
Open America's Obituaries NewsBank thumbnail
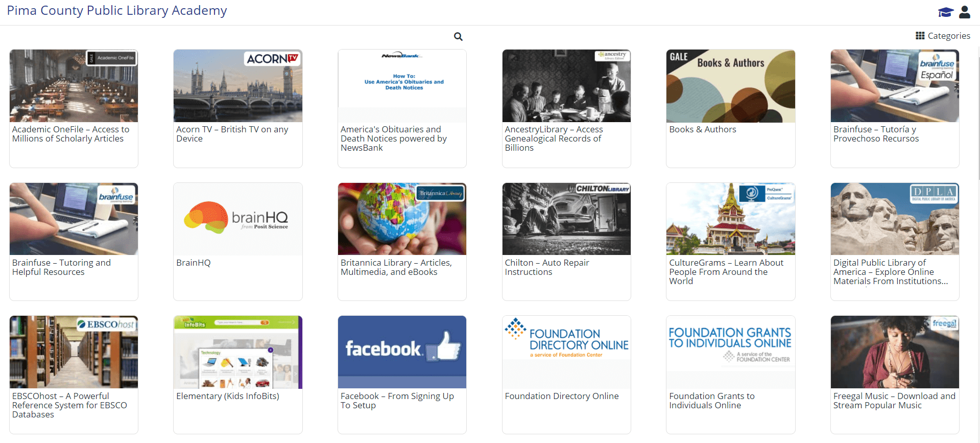click(402, 86)
